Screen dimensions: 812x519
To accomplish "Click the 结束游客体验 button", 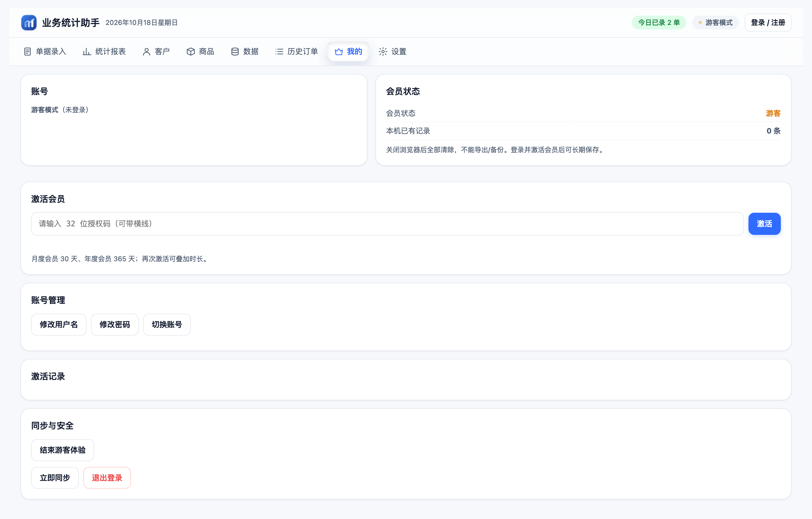I will point(62,450).
